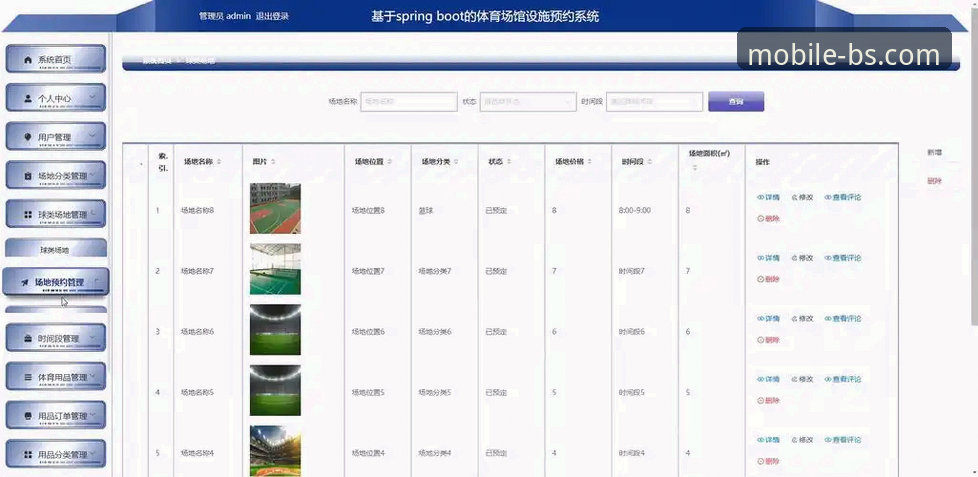
Task: Click 修改 edit icon for 场地名称4
Action: point(803,440)
